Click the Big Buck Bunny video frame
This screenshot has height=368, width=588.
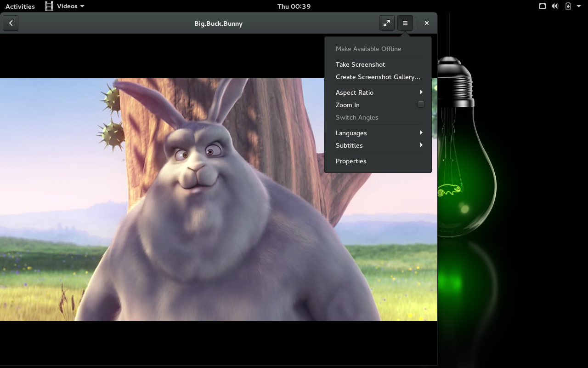pyautogui.click(x=184, y=207)
